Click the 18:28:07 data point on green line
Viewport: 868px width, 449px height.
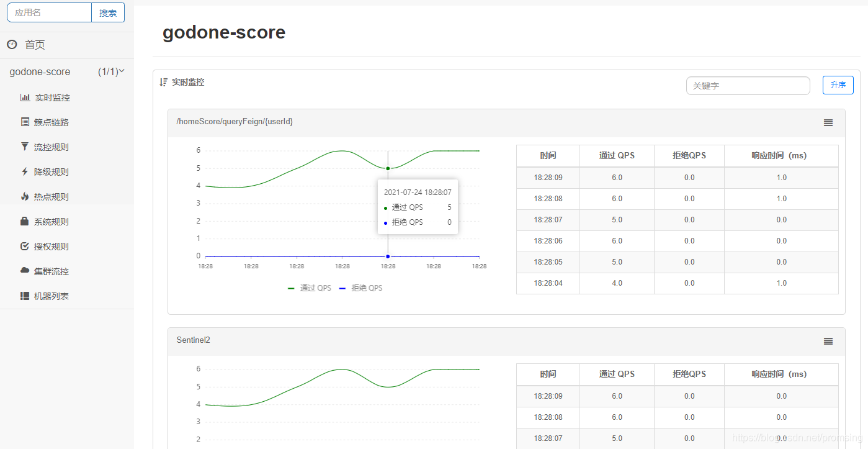(388, 168)
